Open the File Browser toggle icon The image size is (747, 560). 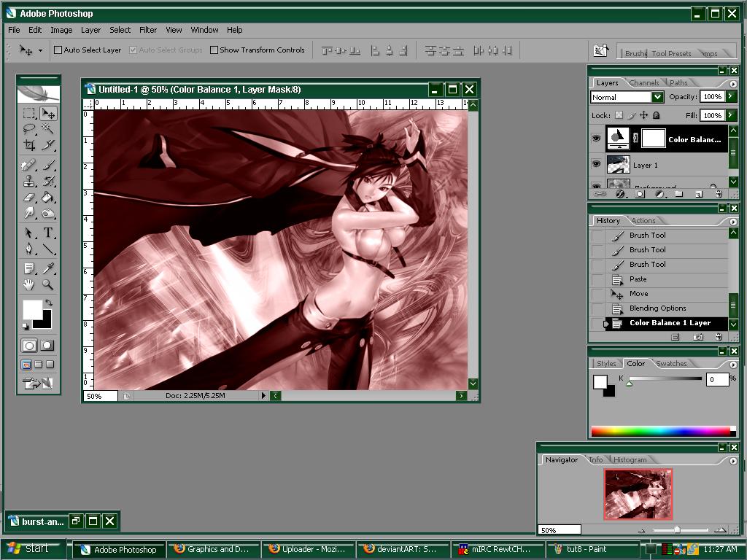coord(601,50)
